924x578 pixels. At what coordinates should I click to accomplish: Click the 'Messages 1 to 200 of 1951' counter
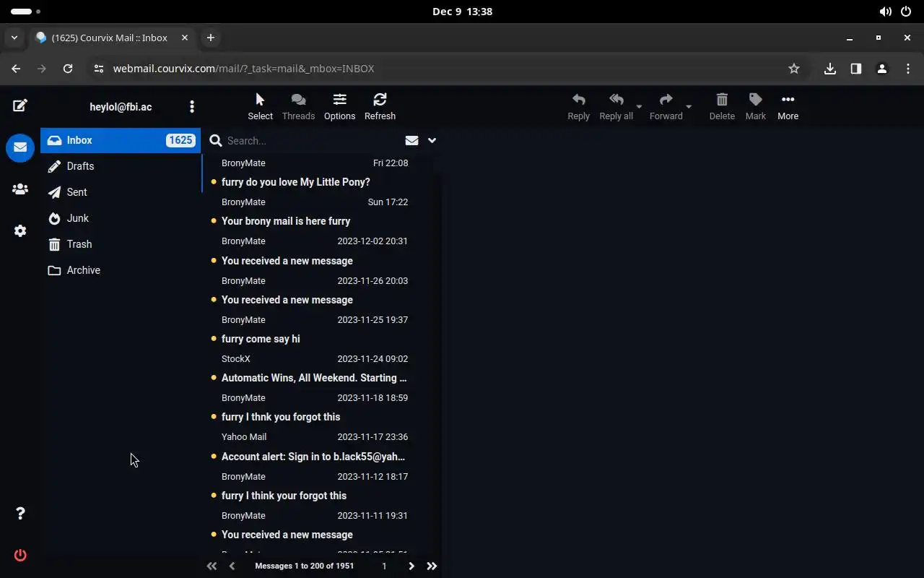pyautogui.click(x=304, y=566)
